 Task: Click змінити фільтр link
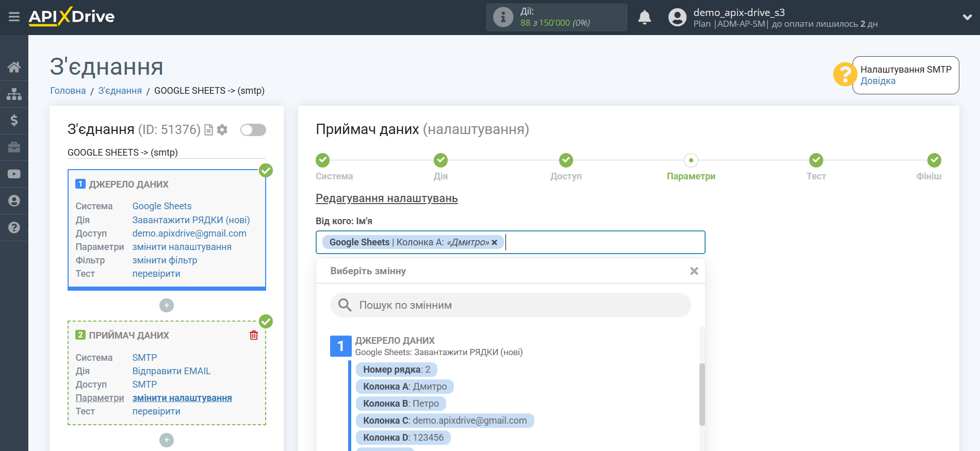point(165,260)
